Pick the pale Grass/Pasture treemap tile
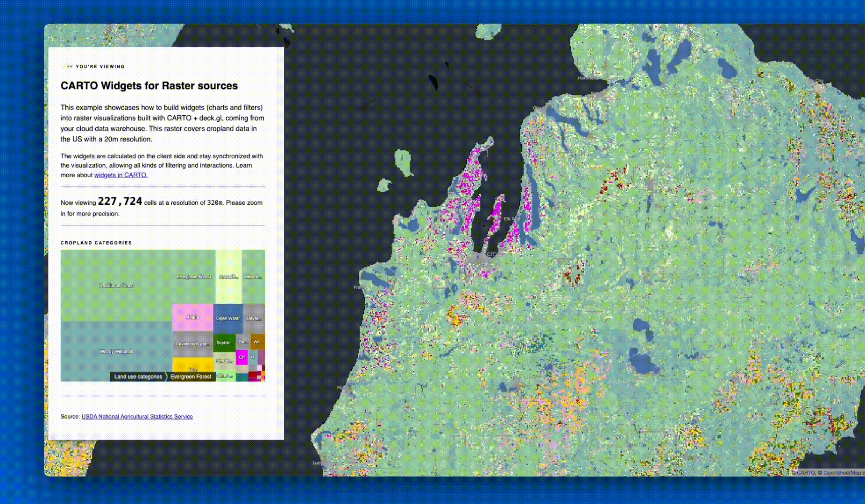This screenshot has width=865, height=504. coord(228,277)
